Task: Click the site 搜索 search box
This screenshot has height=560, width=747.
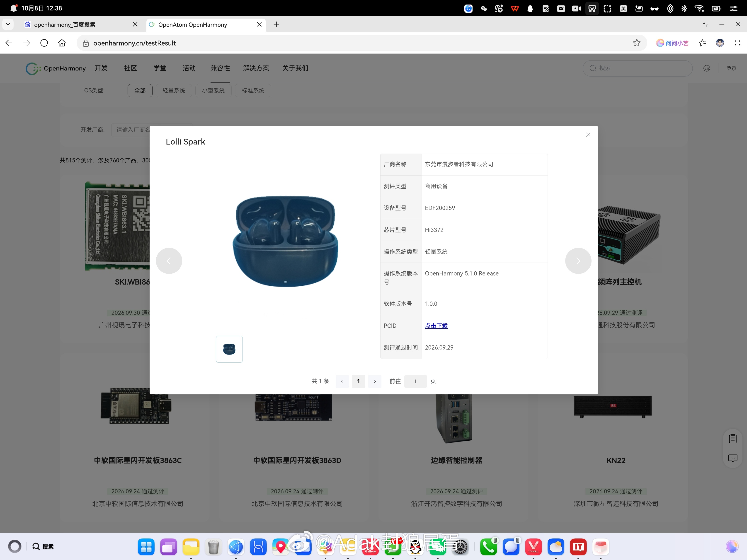Action: 637,68
